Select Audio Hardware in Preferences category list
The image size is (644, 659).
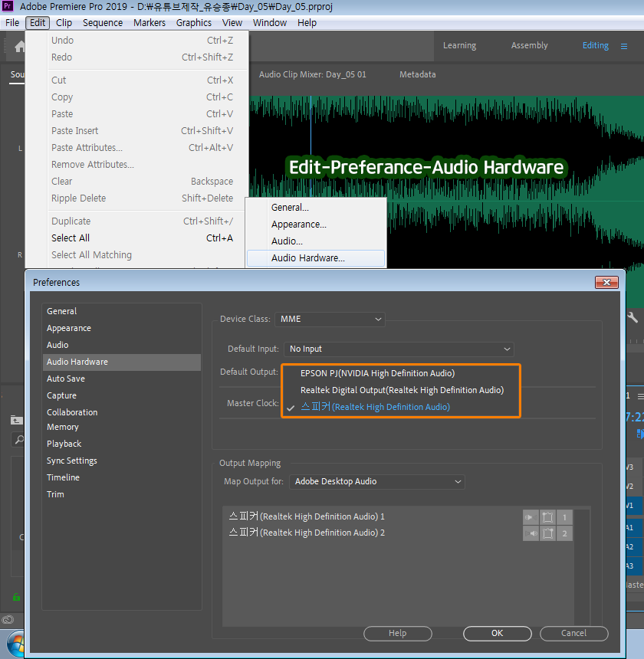(x=121, y=362)
